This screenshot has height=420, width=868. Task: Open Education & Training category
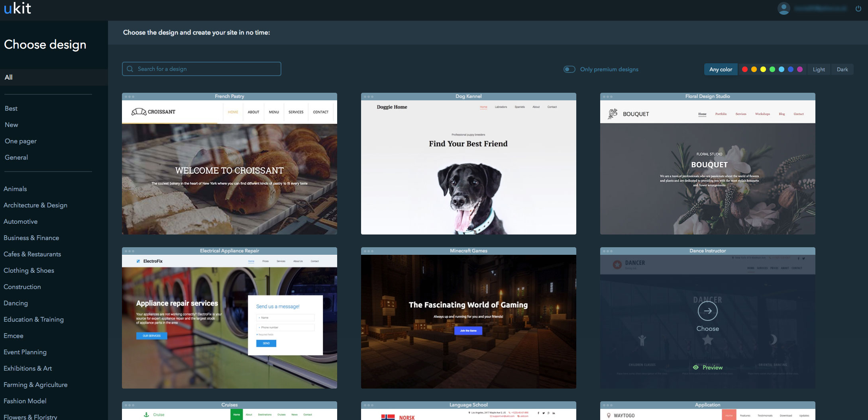point(33,320)
